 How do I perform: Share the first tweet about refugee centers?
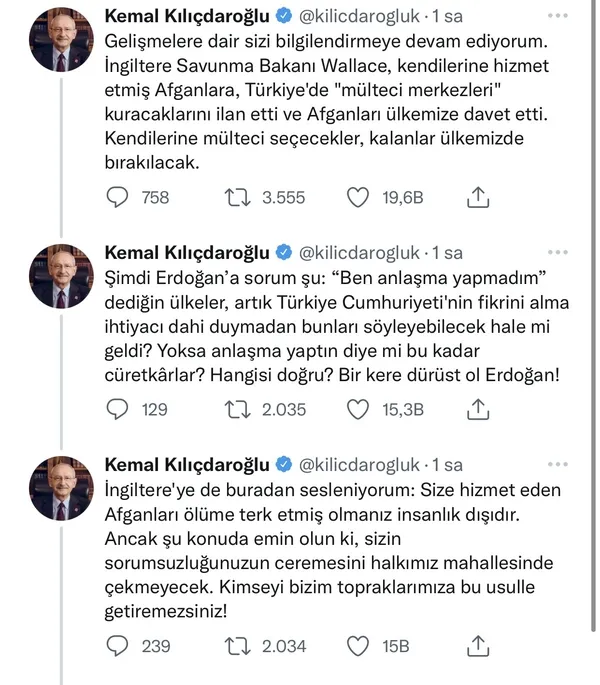point(478,198)
